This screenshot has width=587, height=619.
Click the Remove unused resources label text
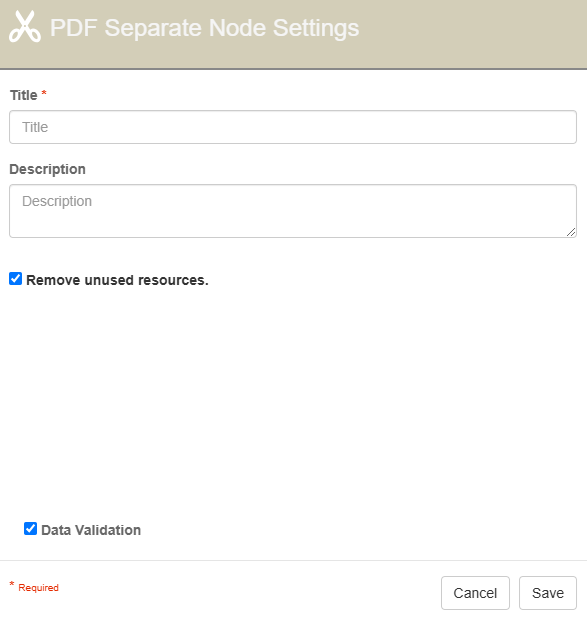coord(117,280)
